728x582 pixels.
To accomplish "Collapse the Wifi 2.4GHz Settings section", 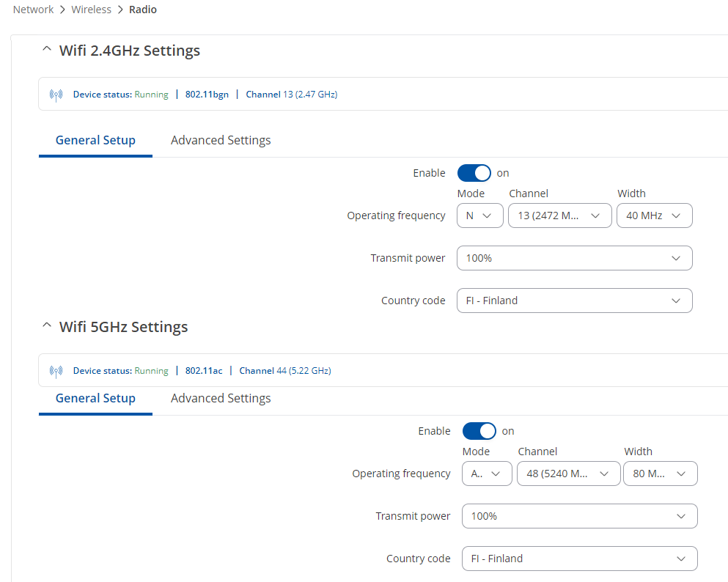I will coord(47,48).
